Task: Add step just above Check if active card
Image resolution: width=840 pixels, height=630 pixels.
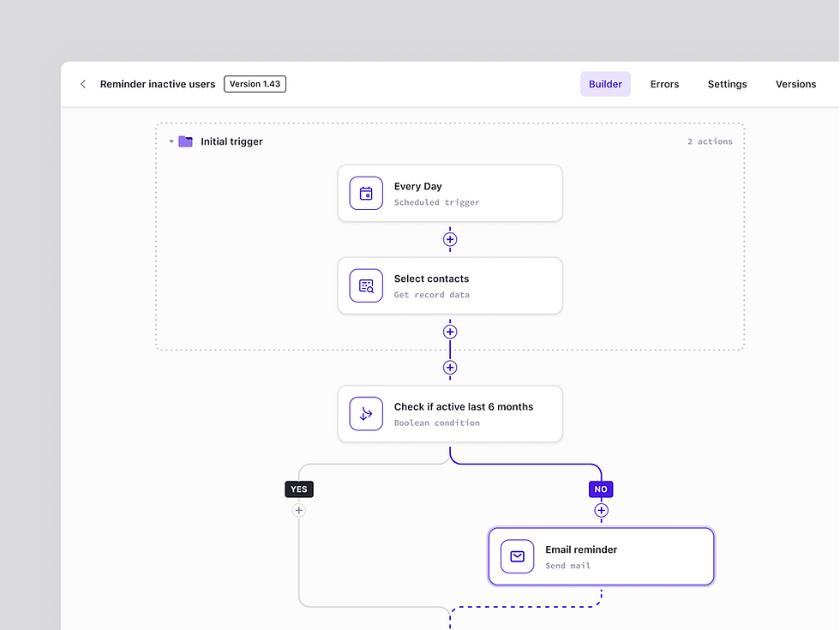Action: [450, 368]
